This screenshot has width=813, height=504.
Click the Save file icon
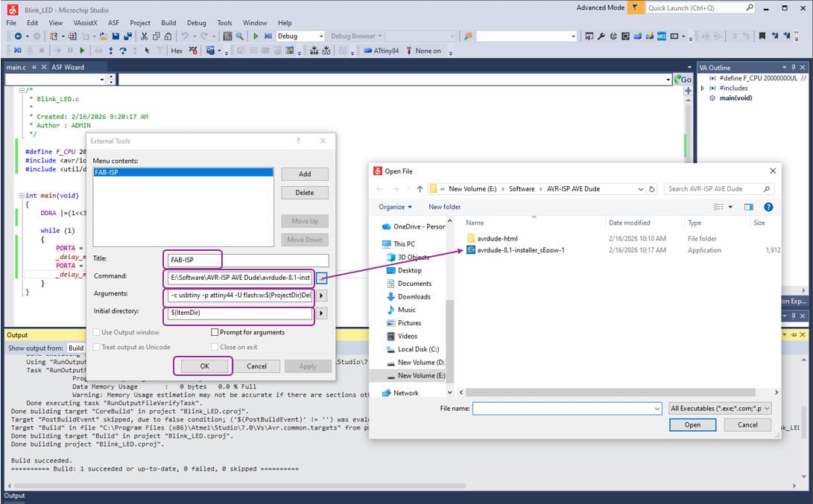click(116, 36)
